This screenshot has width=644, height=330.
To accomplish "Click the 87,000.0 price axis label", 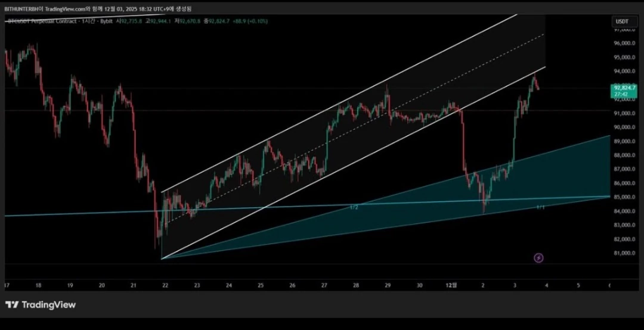I will coord(624,169).
